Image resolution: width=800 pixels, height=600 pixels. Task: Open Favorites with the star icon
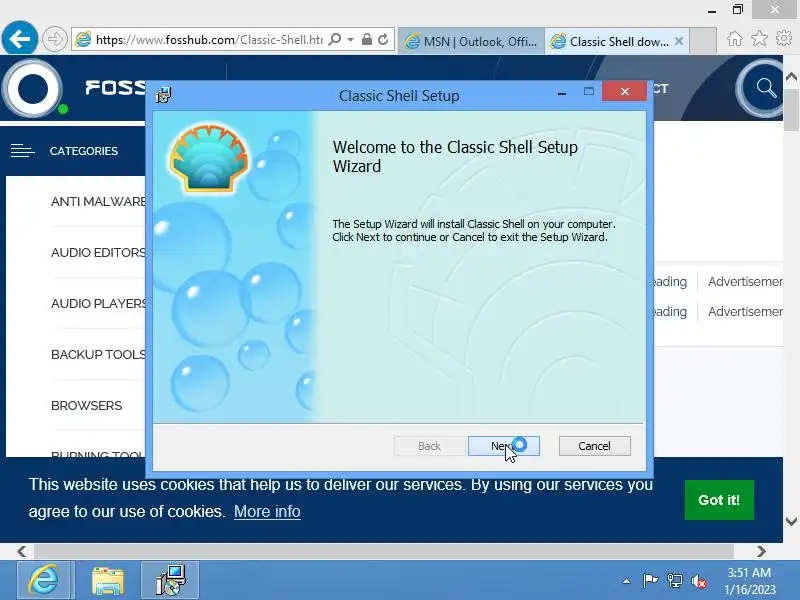(x=759, y=38)
